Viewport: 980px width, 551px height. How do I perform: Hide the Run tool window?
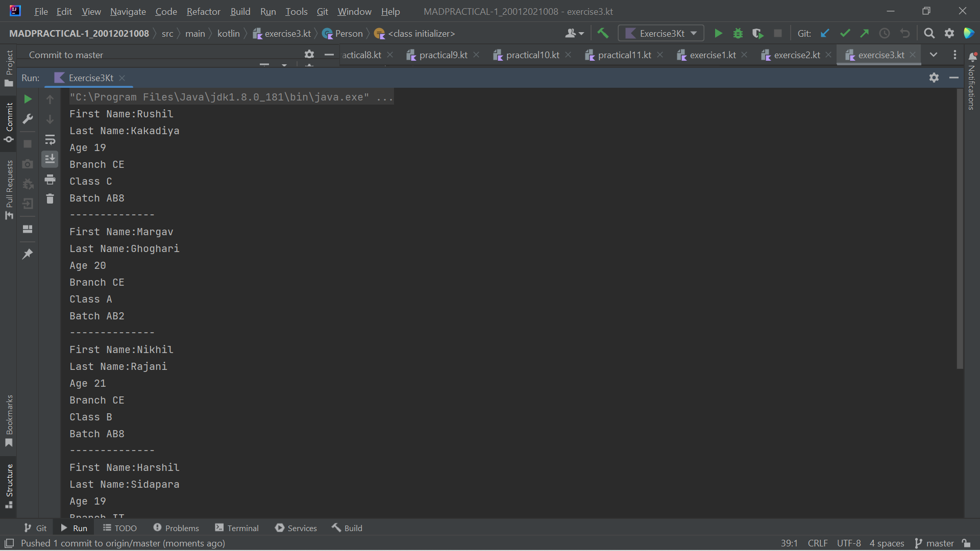pyautogui.click(x=954, y=78)
